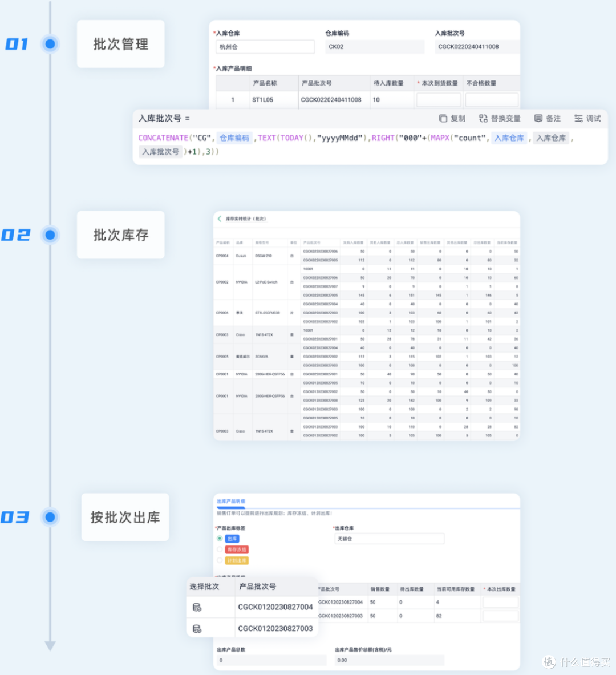Viewport: 616px width, 675px height.
Task: Click CGCK0120230827004 in the batch popup
Action: 275,607
